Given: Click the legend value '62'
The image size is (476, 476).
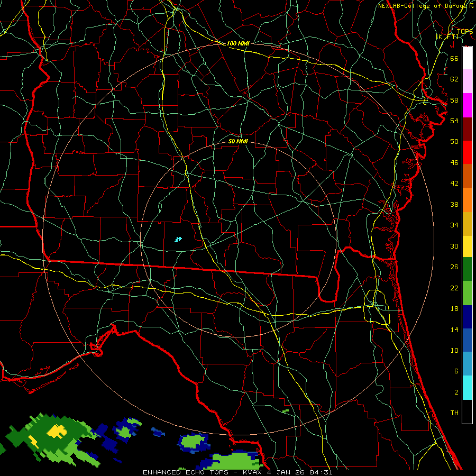Looking at the screenshot, I should [x=454, y=79].
